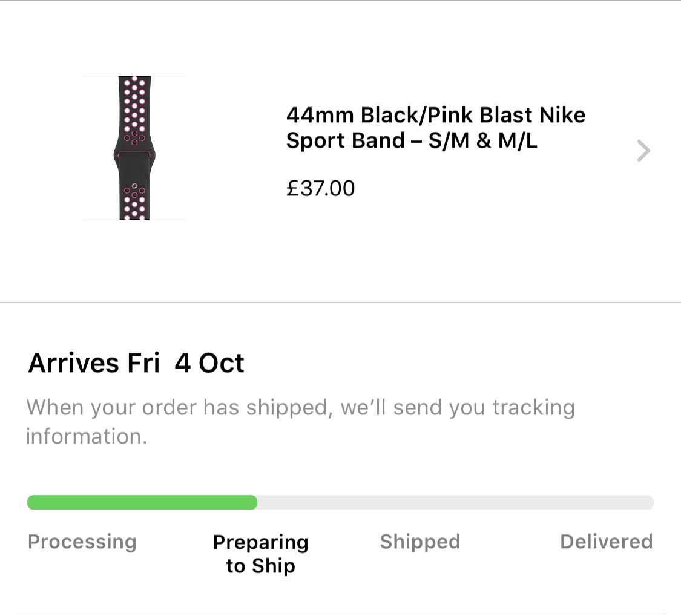
Task: Click the upper pink-dotted strap in image
Action: click(x=134, y=109)
